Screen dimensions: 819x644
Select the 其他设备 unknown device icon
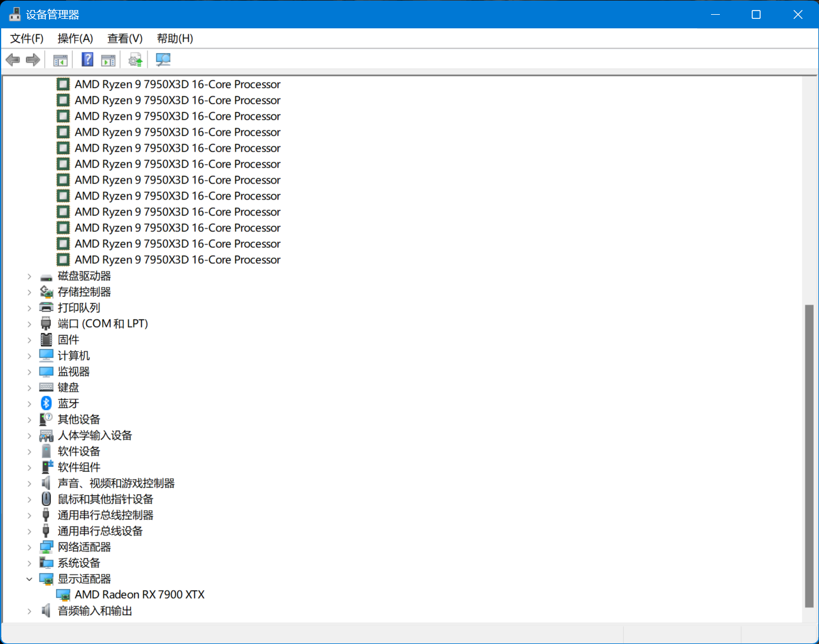(46, 419)
